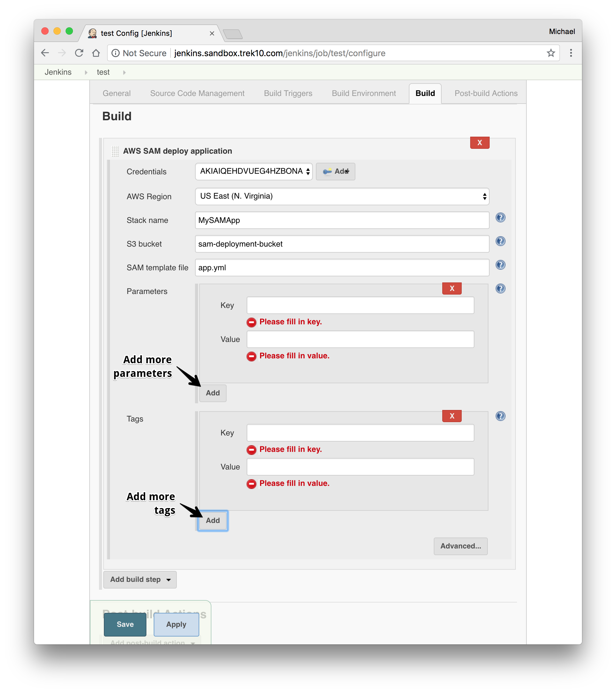Image resolution: width=616 pixels, height=693 pixels.
Task: Switch to Source Code Management tab
Action: [x=197, y=94]
